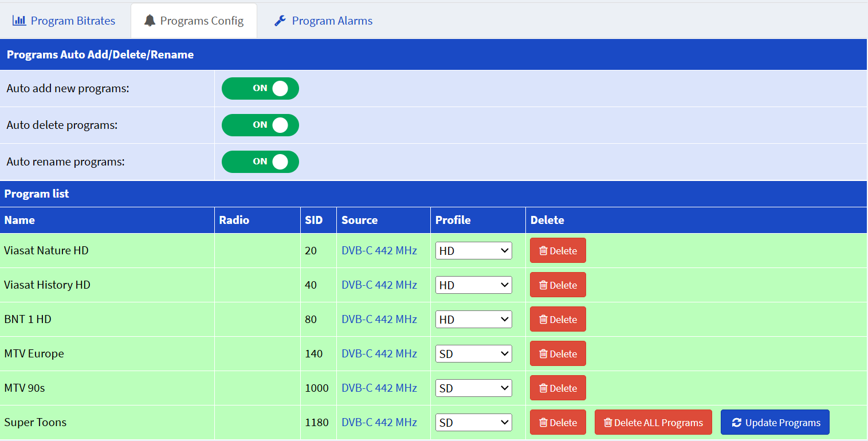
Task: Select the Viasat Nature HD program name
Action: coord(46,250)
